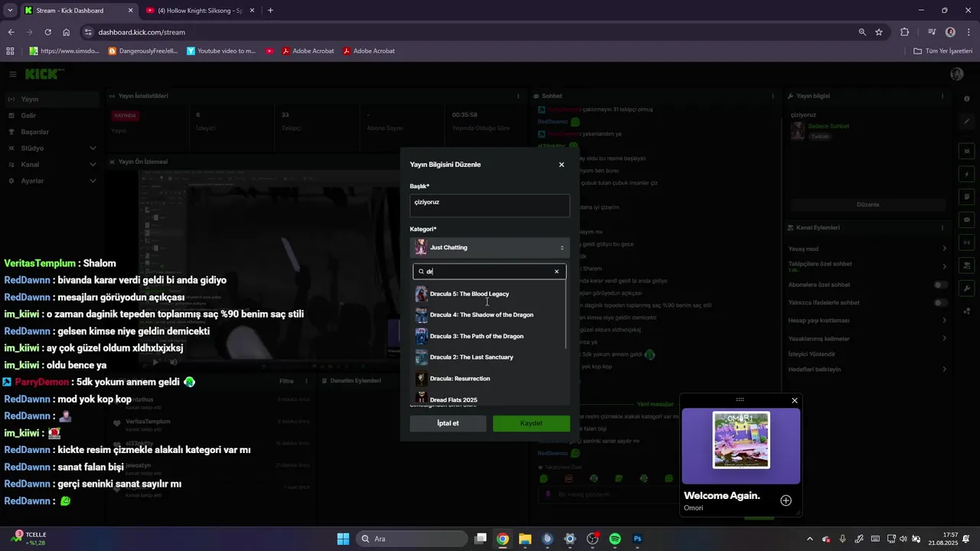Open Spotify from the taskbar

615,539
